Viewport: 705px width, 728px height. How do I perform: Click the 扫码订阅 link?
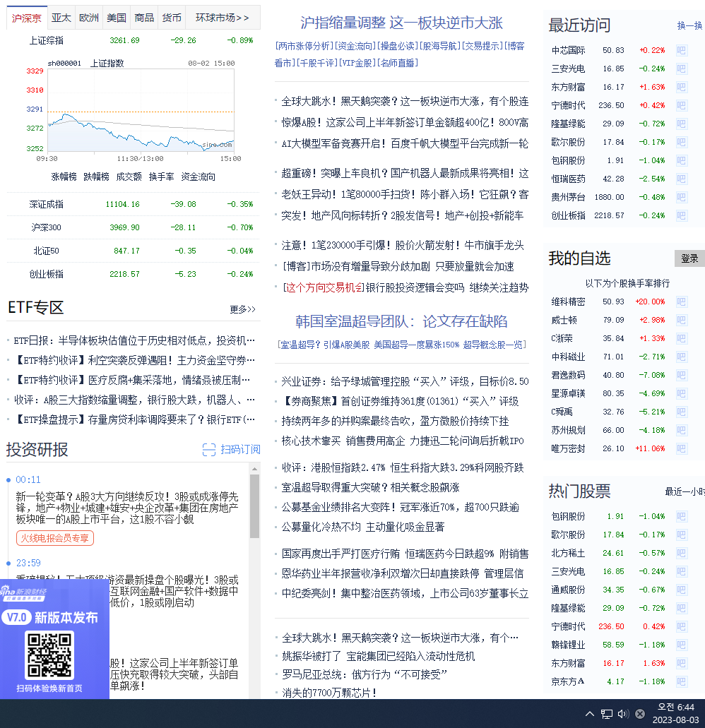pos(240,449)
